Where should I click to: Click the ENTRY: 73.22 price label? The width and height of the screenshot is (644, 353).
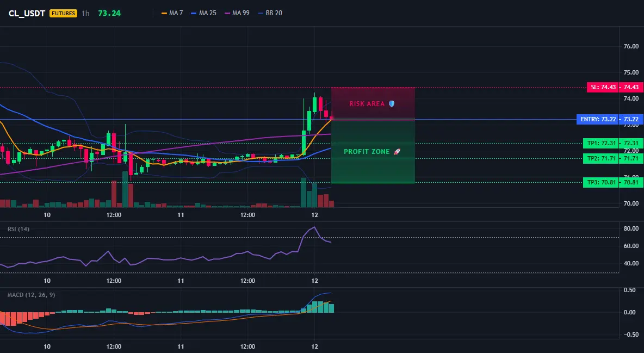(x=598, y=120)
